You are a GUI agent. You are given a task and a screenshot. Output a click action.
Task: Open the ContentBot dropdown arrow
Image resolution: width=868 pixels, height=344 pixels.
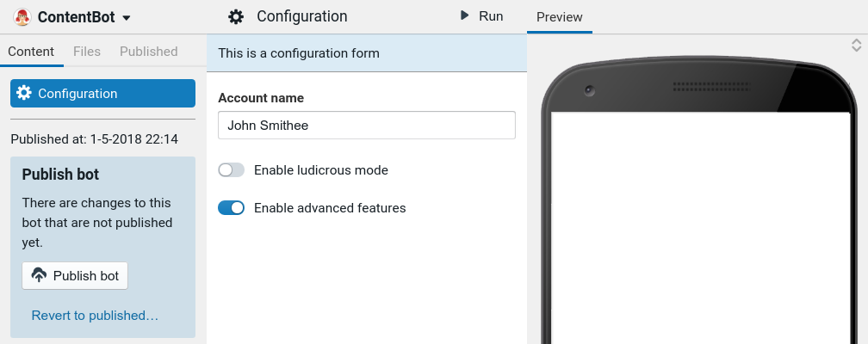click(x=127, y=18)
